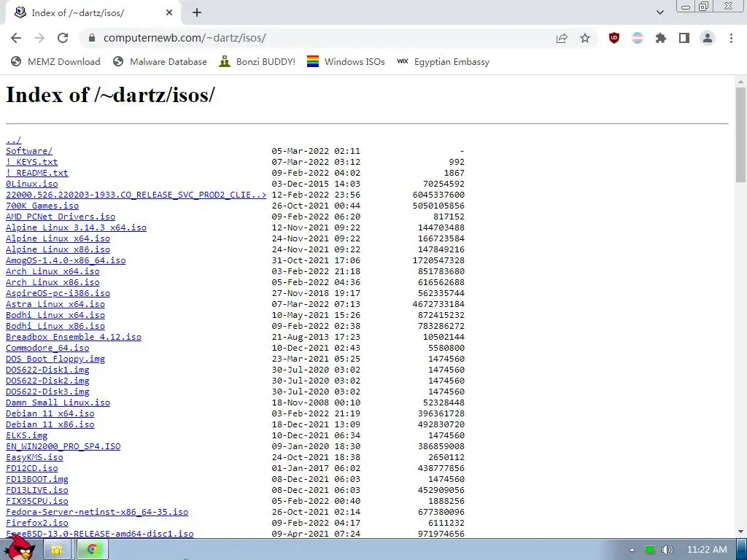Image resolution: width=747 pixels, height=560 pixels.
Task: Go to parent directory ../ link
Action: tap(13, 140)
